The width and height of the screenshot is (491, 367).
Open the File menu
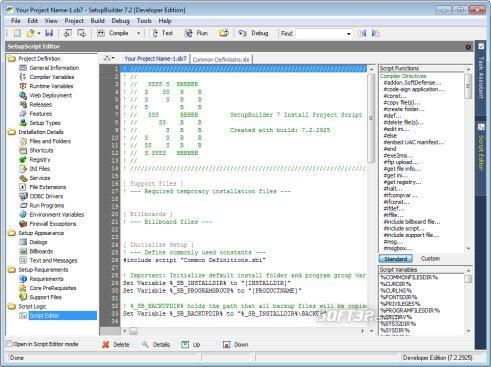[x=16, y=21]
